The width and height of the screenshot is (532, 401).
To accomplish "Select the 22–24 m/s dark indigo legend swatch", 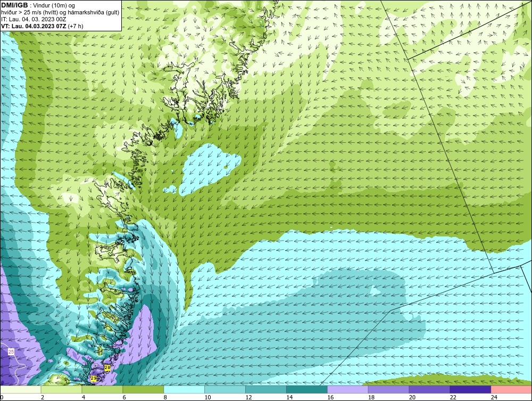I will click(471, 389).
